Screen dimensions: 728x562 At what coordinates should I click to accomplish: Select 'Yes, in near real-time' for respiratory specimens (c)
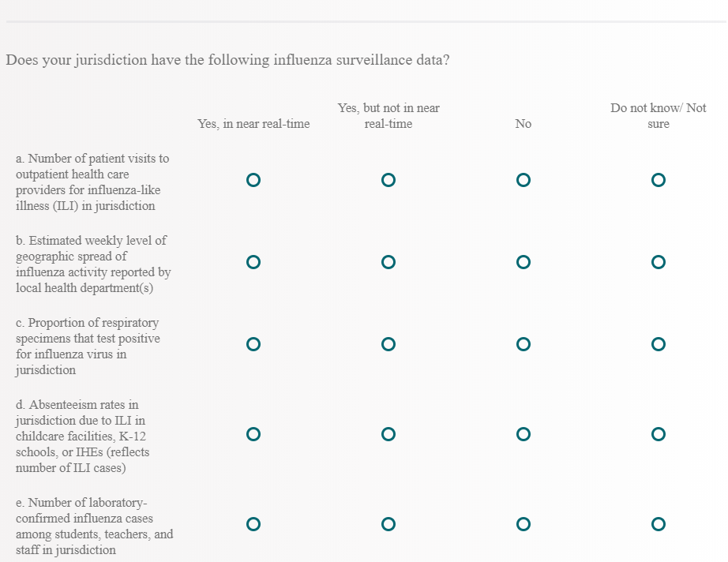[x=253, y=344]
